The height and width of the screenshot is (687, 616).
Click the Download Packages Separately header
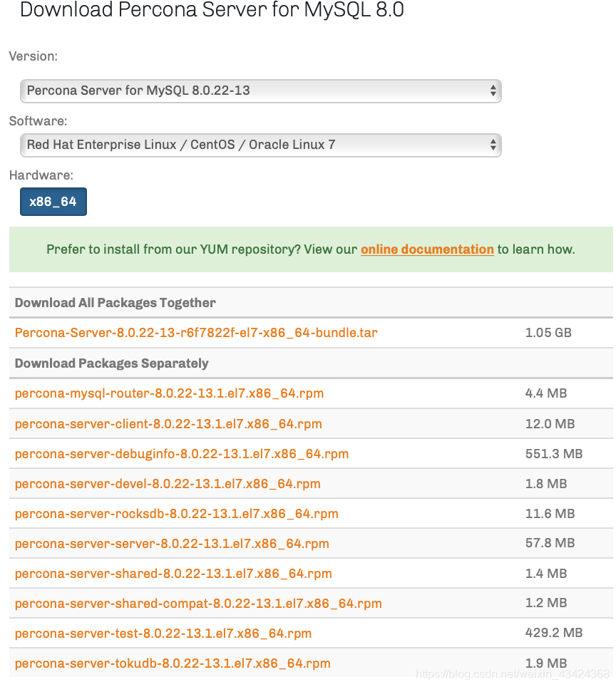click(111, 363)
